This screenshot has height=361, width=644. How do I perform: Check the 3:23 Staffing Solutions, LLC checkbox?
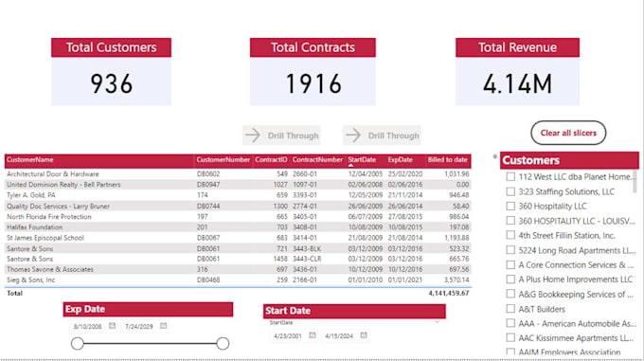click(510, 191)
